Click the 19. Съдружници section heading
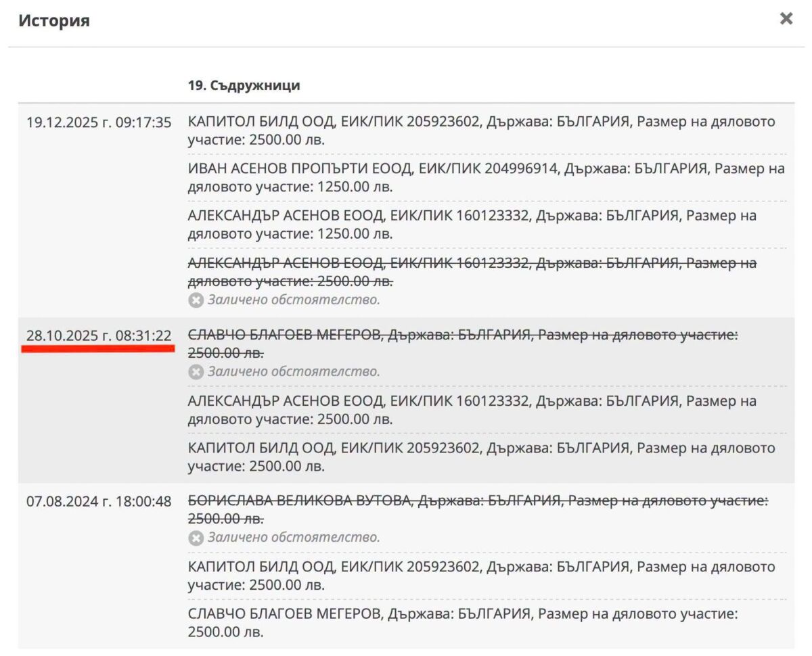This screenshot has height=656, width=812. click(244, 86)
